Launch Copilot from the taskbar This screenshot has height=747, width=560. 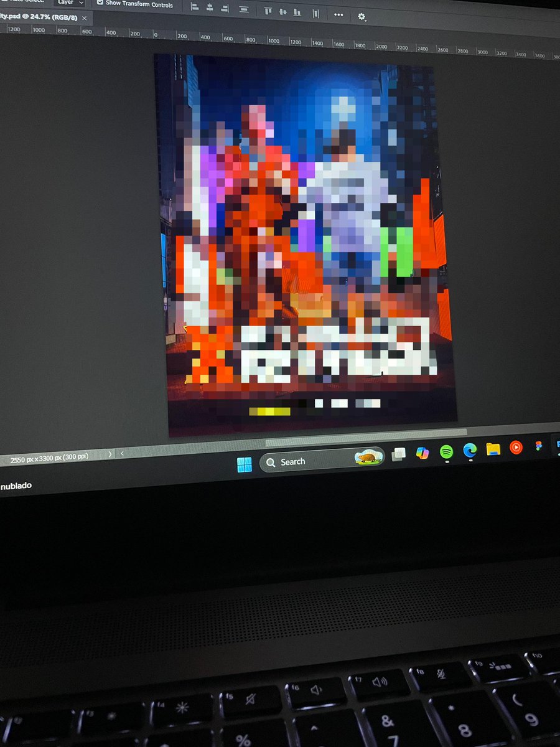(423, 453)
